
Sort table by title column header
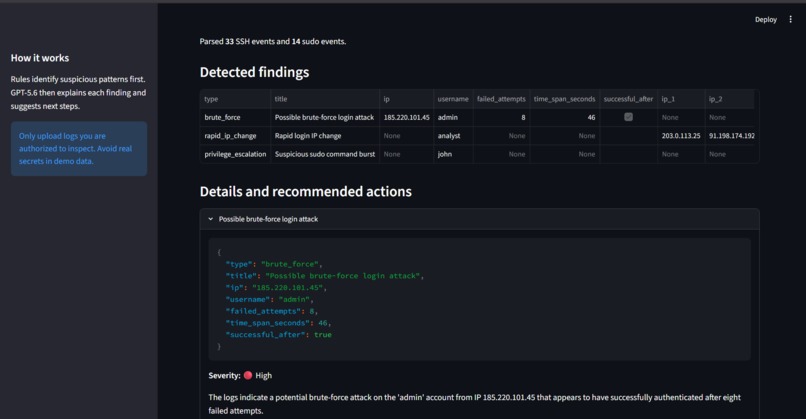[x=325, y=99]
